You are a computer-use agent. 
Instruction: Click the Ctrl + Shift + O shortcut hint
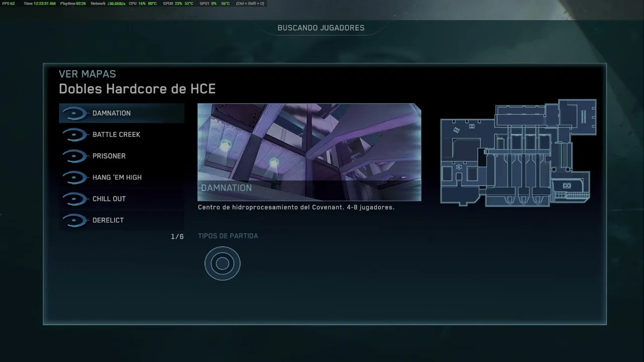[250, 4]
